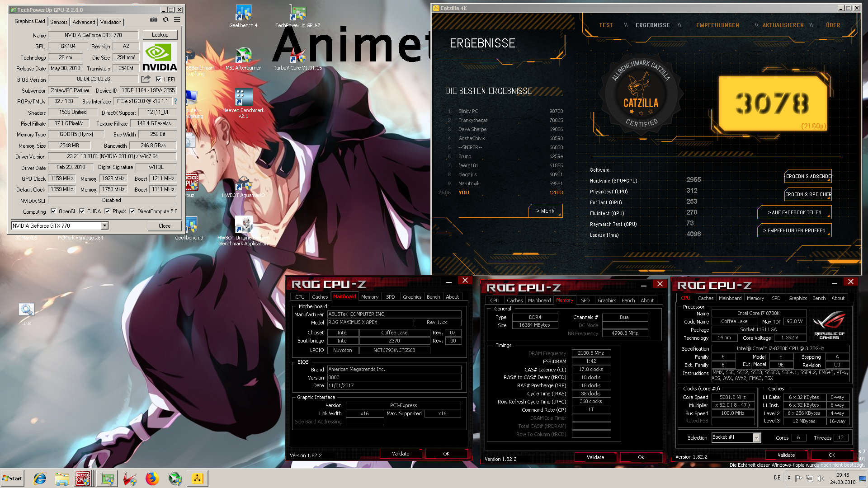The height and width of the screenshot is (488, 868).
Task: Open the EMPFEHLUNGEN tab in Catzilla
Action: 717,25
